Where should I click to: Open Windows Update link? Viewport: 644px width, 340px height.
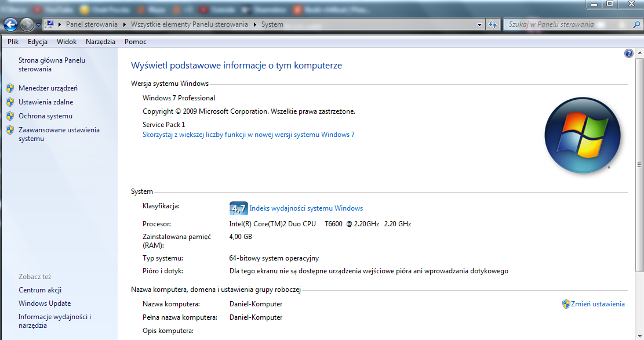click(45, 303)
